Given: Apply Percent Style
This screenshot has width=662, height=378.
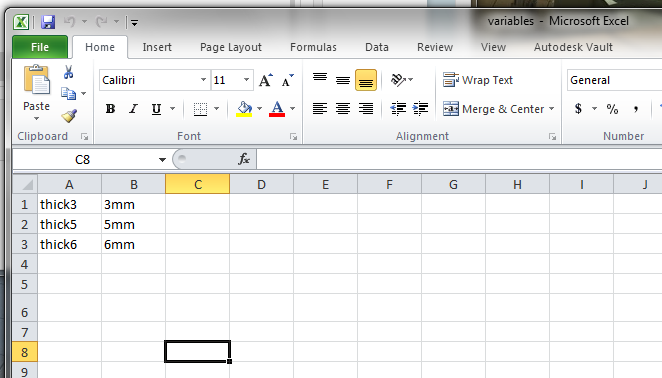Looking at the screenshot, I should (612, 109).
